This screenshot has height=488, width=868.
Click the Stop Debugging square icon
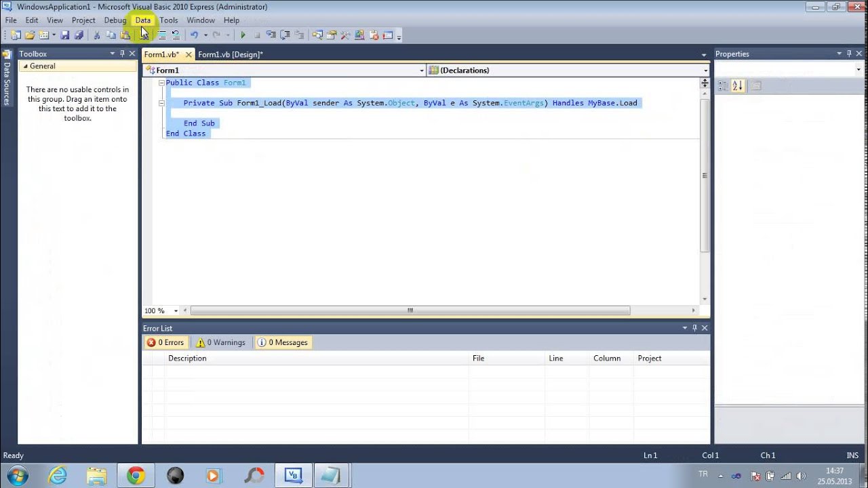[258, 35]
